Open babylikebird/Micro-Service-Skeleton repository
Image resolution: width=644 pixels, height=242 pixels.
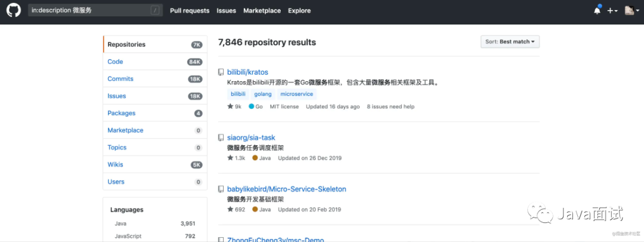click(287, 189)
